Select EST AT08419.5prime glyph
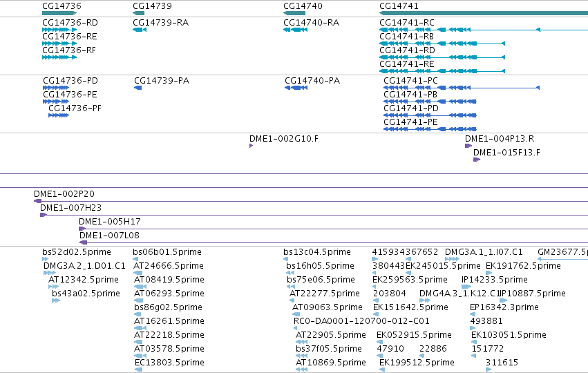This screenshot has height=373, width=588. (140, 287)
